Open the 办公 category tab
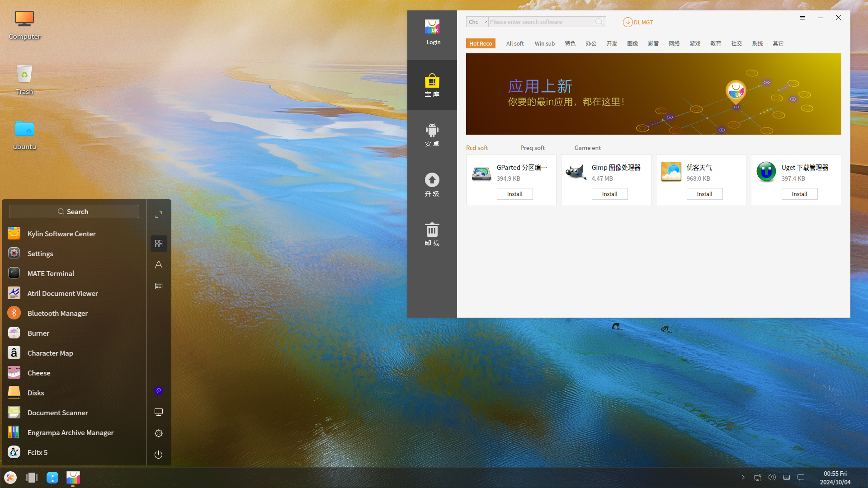This screenshot has width=868, height=488. coord(591,43)
